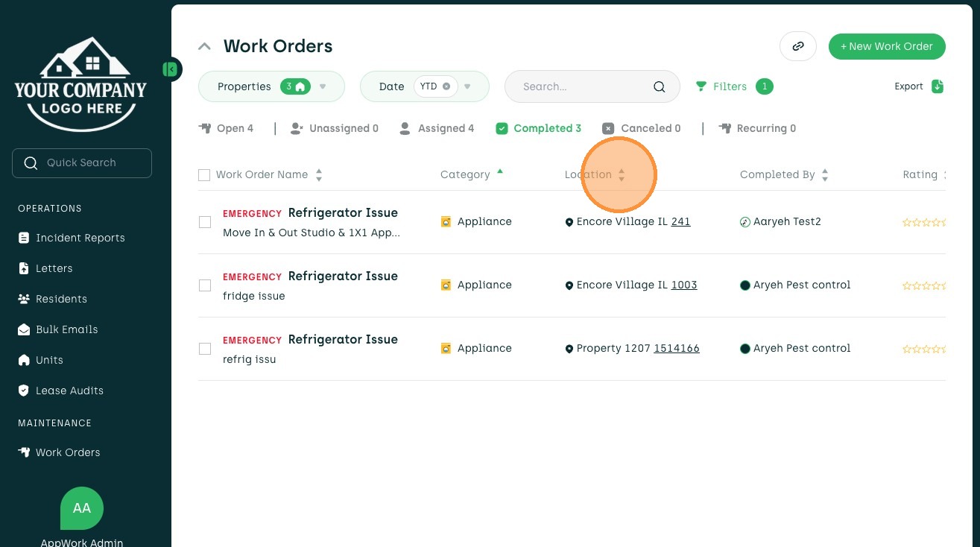Rate first work order's stars
This screenshot has width=980, height=547.
(x=924, y=222)
